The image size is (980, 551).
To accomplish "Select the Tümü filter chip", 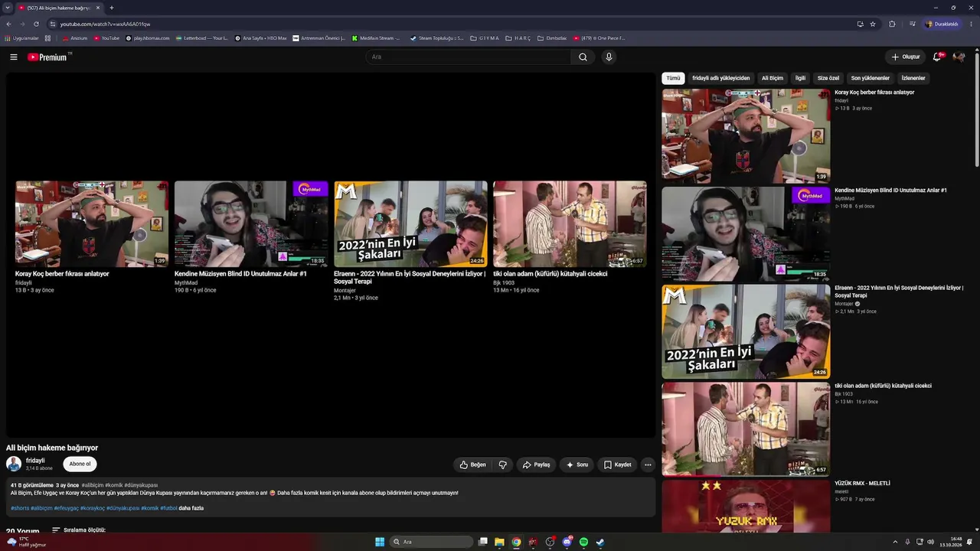I will 673,78.
